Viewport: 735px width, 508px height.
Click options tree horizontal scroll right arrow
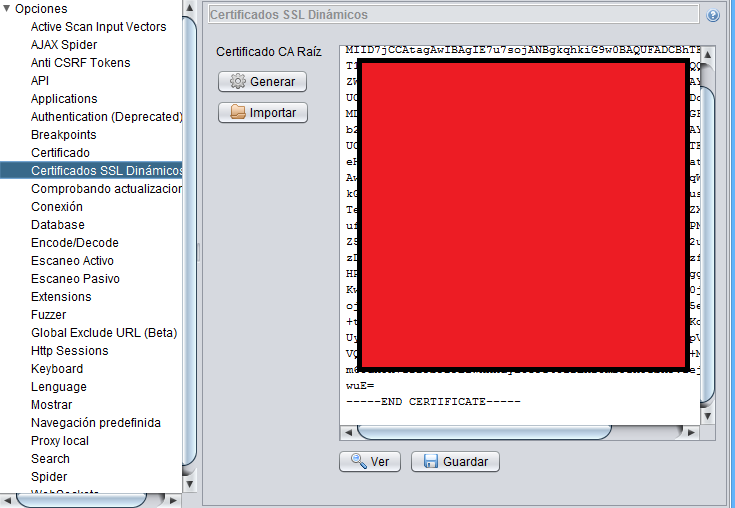tap(173, 501)
